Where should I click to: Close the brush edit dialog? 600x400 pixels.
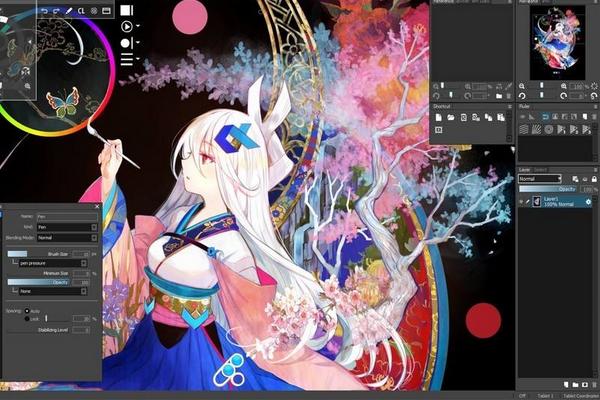pyautogui.click(x=97, y=206)
